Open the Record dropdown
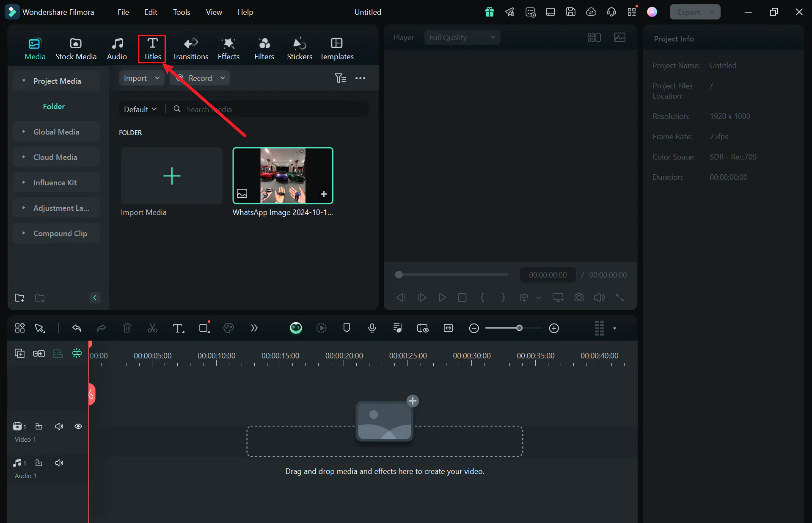This screenshot has width=812, height=523. click(200, 78)
